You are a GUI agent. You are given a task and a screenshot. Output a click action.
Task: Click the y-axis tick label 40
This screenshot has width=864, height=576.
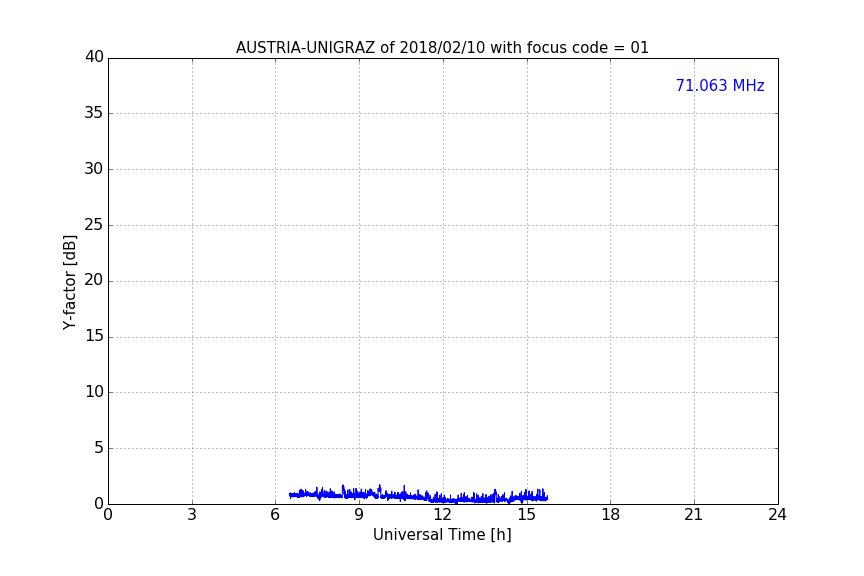pos(94,57)
